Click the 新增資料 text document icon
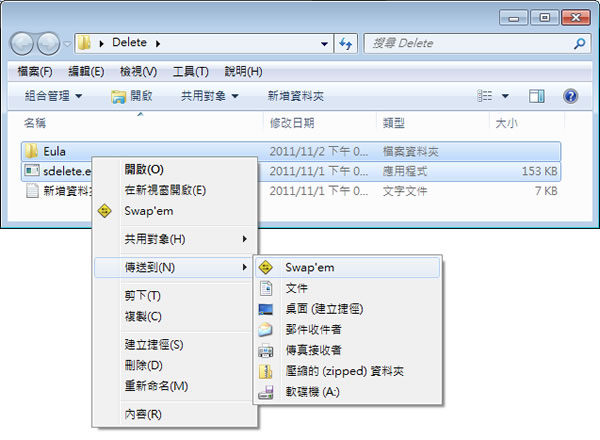 (32, 190)
